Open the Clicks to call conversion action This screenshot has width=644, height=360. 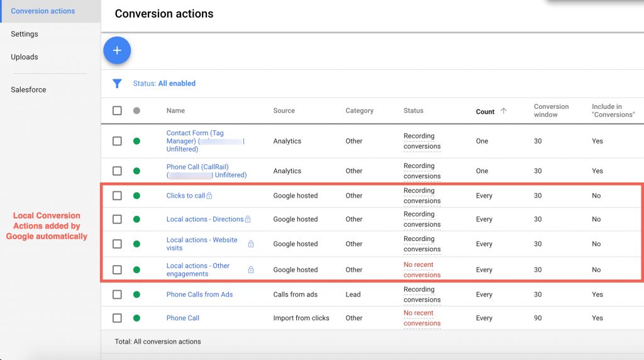186,196
